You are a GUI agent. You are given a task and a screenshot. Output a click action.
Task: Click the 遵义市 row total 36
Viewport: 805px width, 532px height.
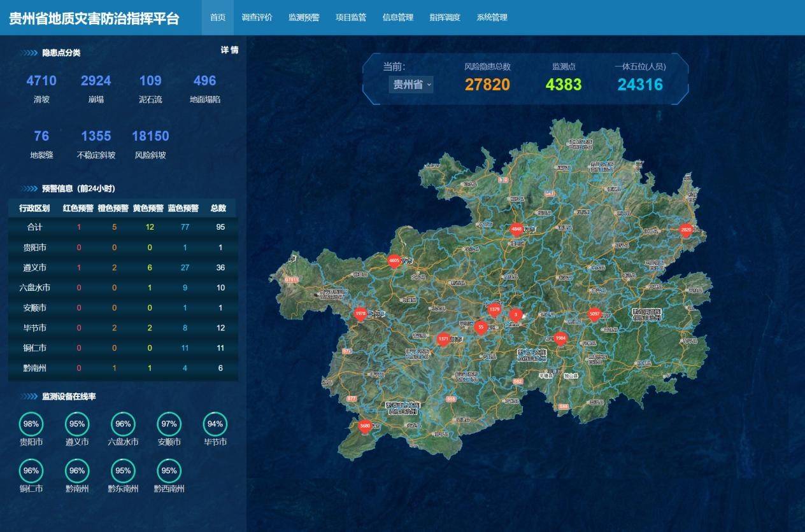click(x=220, y=268)
